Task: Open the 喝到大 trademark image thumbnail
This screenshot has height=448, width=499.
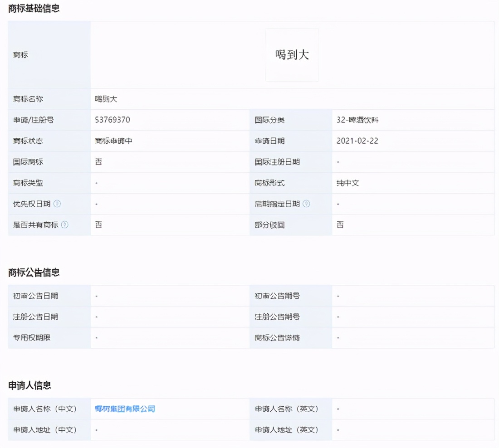Action: click(292, 55)
